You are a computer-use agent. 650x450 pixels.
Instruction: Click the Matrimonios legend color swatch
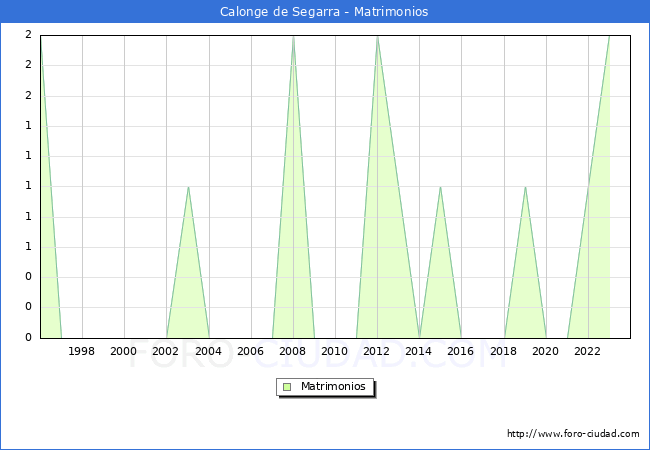click(287, 387)
